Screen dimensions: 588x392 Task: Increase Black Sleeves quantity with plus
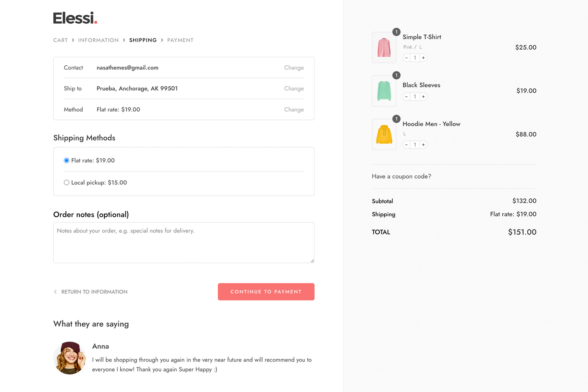pyautogui.click(x=423, y=97)
